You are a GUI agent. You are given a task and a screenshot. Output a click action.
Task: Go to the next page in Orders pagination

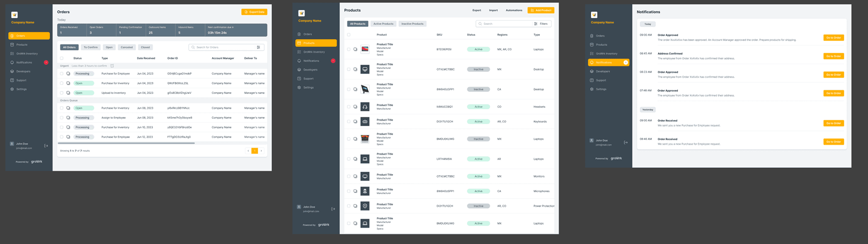262,151
